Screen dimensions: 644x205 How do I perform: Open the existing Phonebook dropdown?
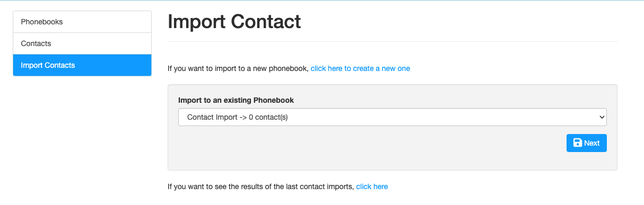tap(393, 117)
